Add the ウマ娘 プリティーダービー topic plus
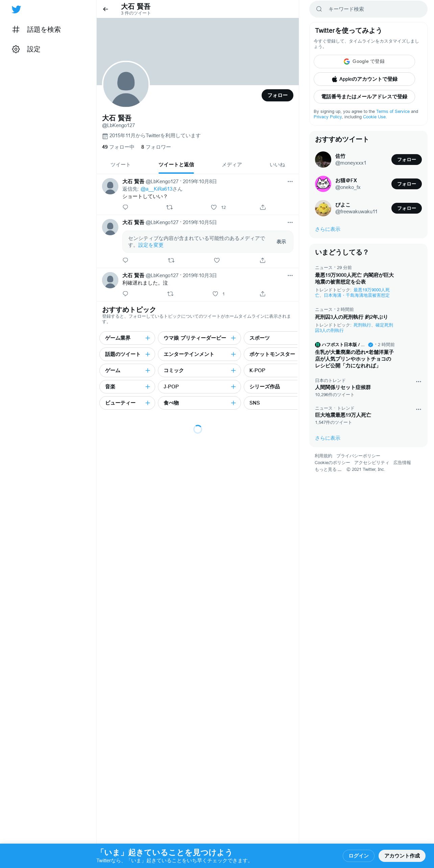Screen dimensions: 434x868 pos(233,338)
